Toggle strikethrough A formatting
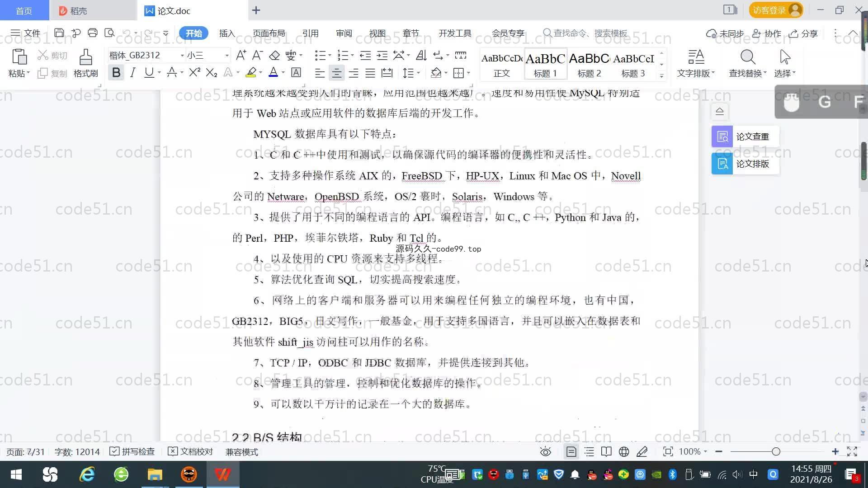Viewport: 868px width, 488px height. click(172, 72)
